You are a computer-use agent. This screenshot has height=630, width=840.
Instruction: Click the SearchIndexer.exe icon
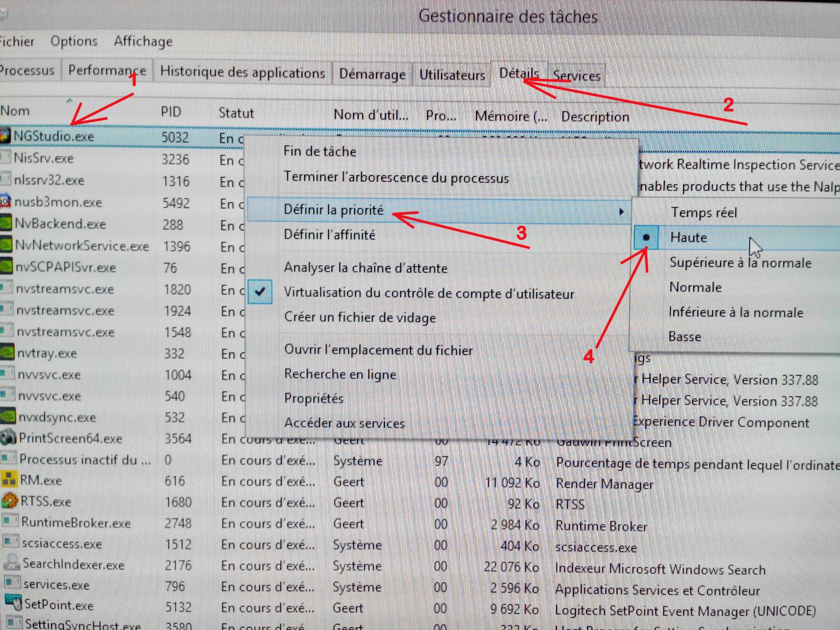12,563
